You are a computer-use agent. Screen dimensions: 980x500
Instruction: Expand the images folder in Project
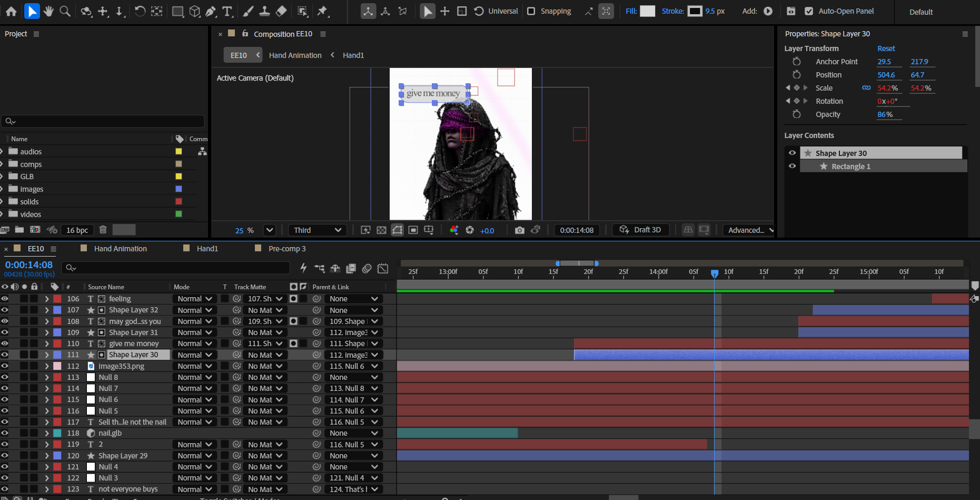point(2,189)
